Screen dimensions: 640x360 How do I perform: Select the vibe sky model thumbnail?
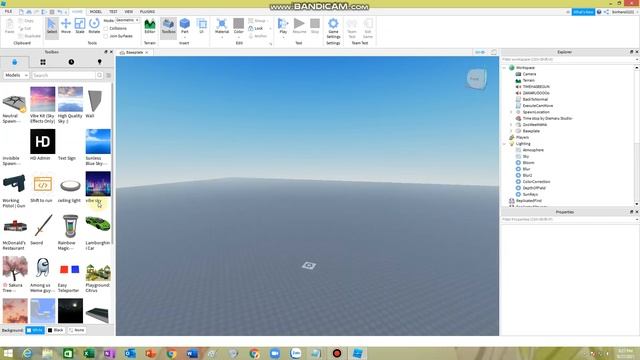point(98,184)
